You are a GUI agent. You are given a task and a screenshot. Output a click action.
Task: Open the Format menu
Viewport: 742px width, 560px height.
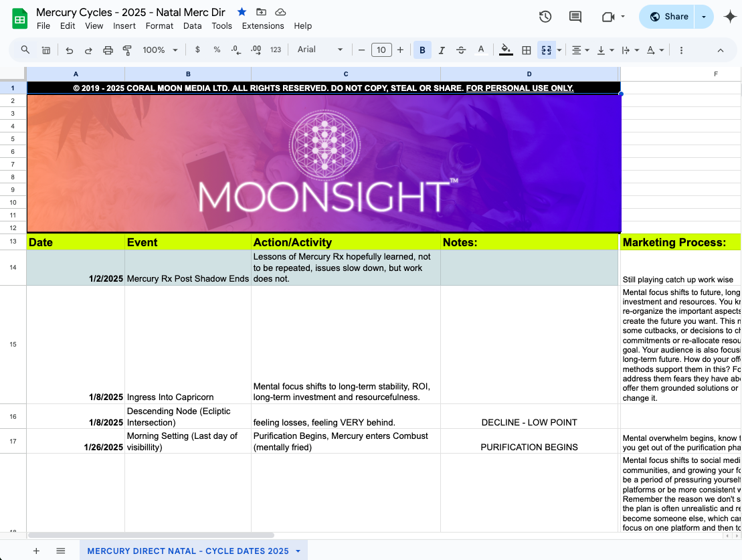(159, 25)
